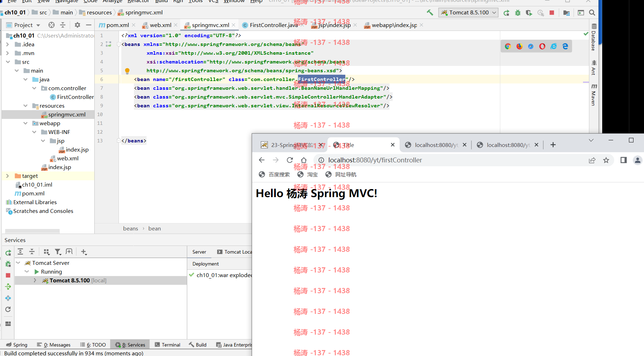Open in Chrome browser icon in editor

coord(508,46)
